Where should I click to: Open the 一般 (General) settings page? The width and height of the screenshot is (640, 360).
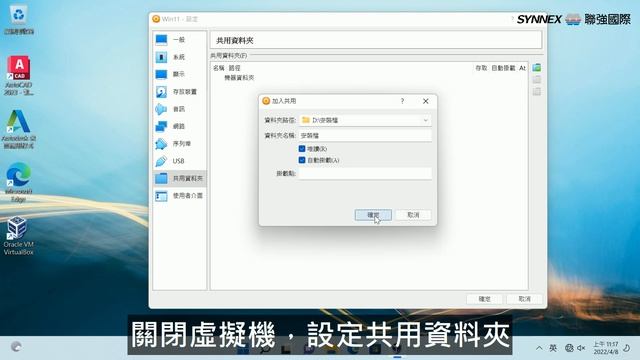pyautogui.click(x=180, y=40)
